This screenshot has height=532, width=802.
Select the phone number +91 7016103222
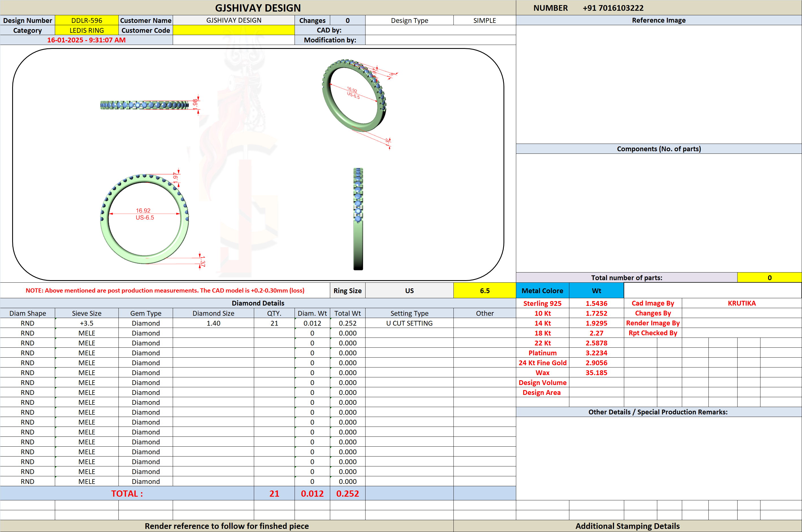click(x=613, y=8)
